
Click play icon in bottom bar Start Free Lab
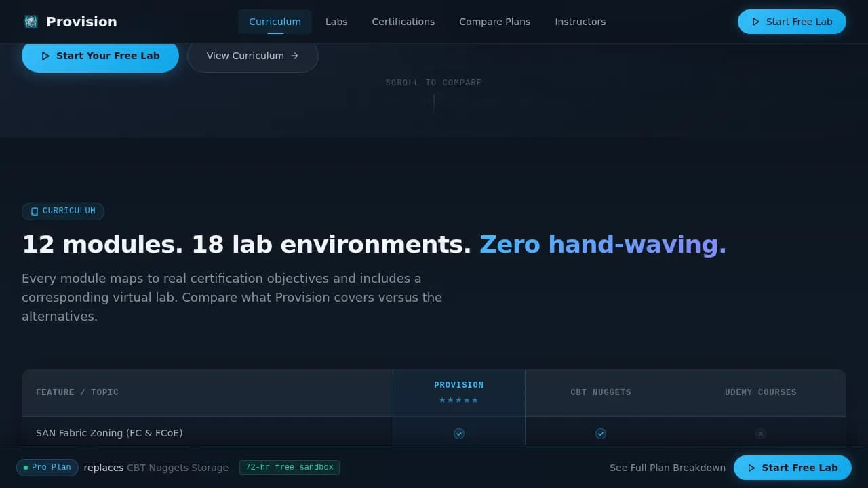pyautogui.click(x=751, y=468)
